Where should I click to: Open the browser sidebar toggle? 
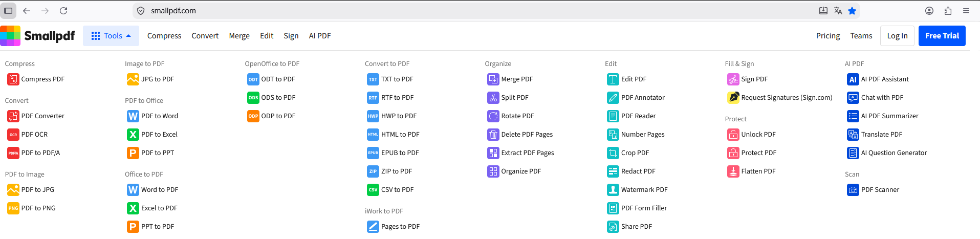(x=8, y=11)
